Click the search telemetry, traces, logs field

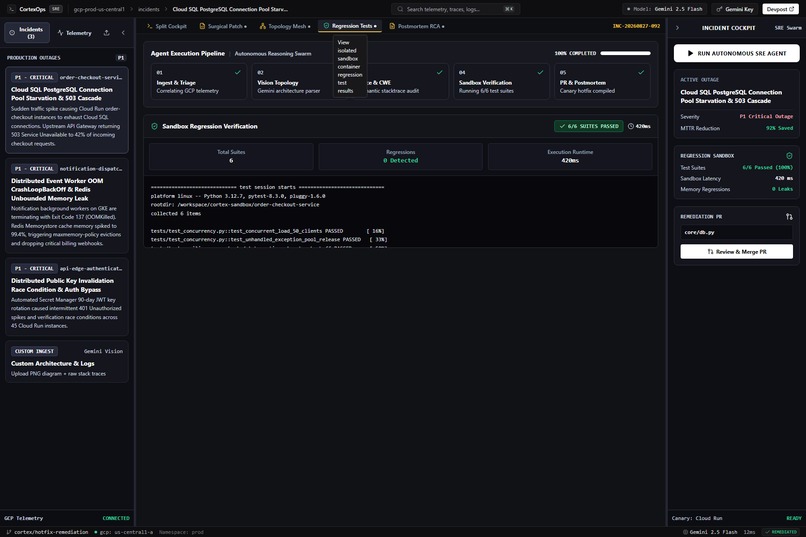click(455, 9)
